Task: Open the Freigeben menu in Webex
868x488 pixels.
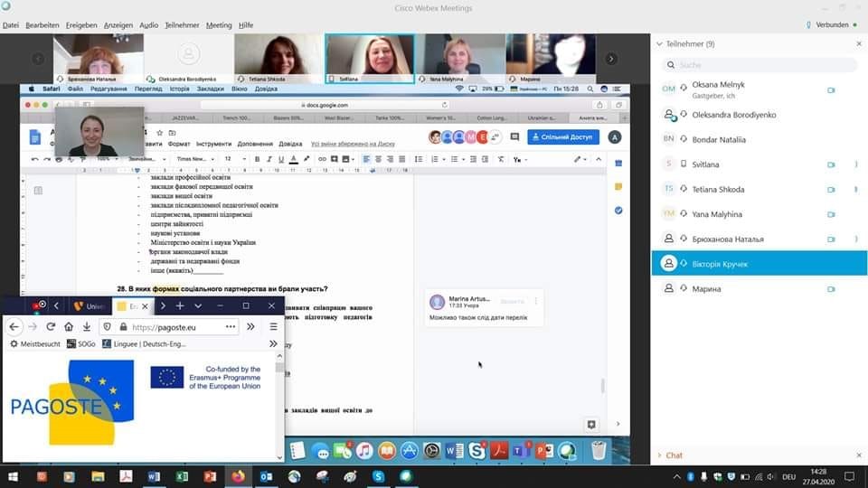Action: pos(81,25)
